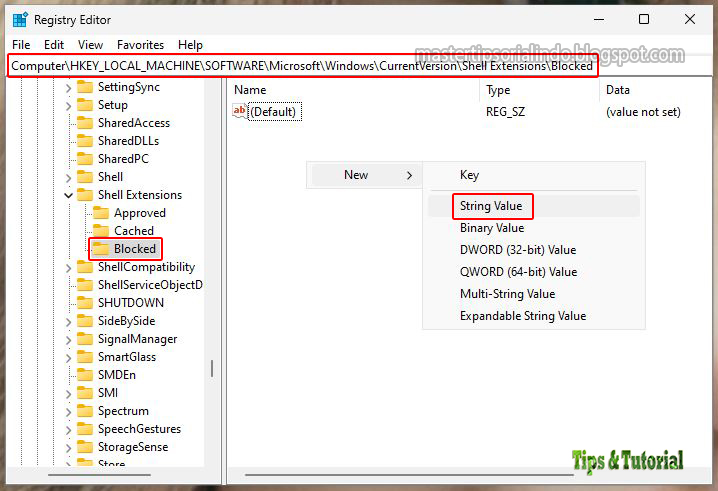Click the Blocked folder icon
Screen dimensions: 718x491
[x=101, y=249]
